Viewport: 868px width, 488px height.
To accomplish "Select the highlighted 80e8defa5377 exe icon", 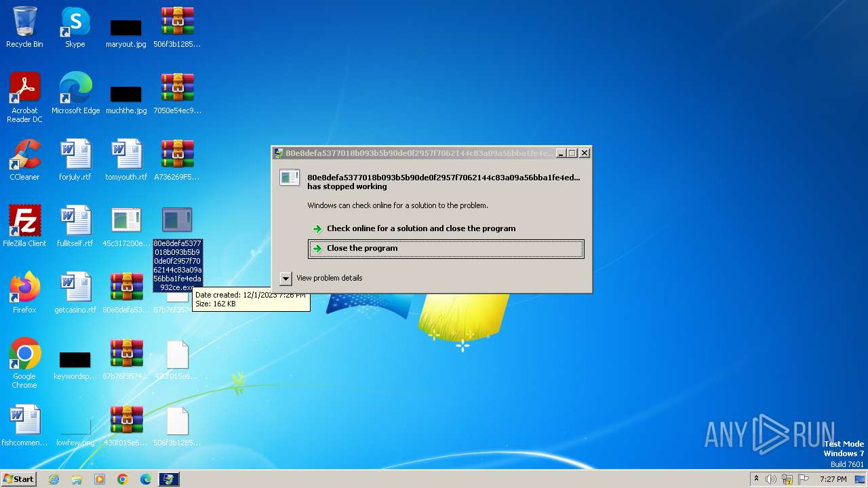I will point(177,249).
